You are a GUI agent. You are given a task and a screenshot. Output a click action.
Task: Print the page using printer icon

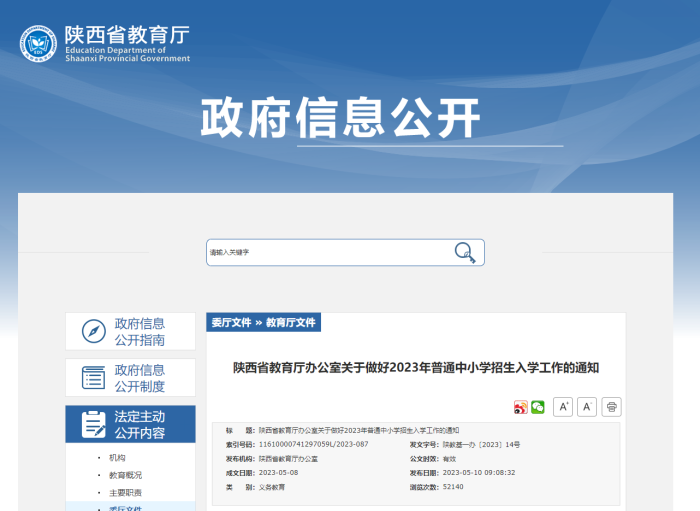click(612, 406)
